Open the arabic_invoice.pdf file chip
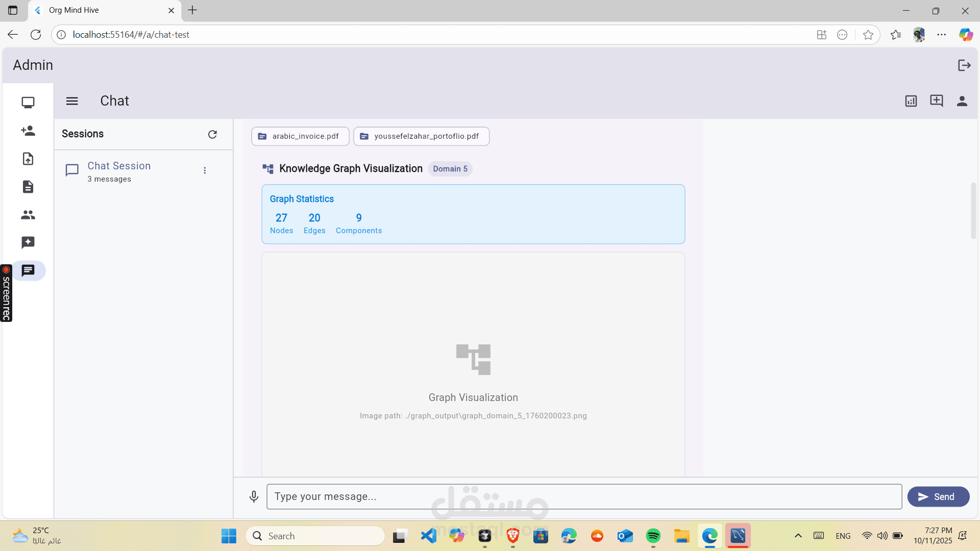 tap(300, 136)
